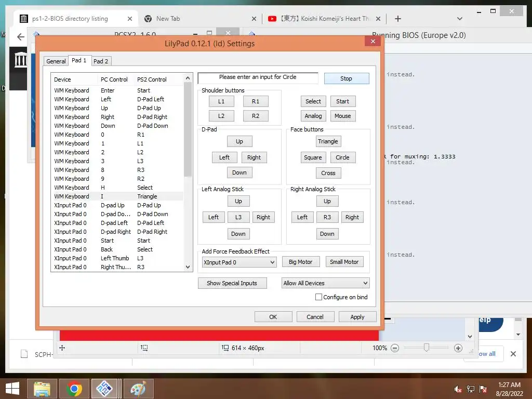Select the WM Keyboard 9 R2 row
Viewport: 532px width, 399px height.
117,179
